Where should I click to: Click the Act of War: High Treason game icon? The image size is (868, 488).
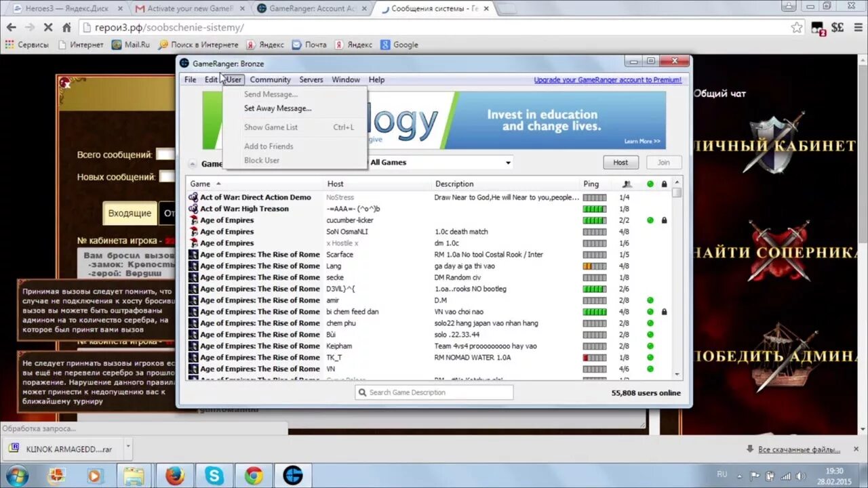coord(193,209)
